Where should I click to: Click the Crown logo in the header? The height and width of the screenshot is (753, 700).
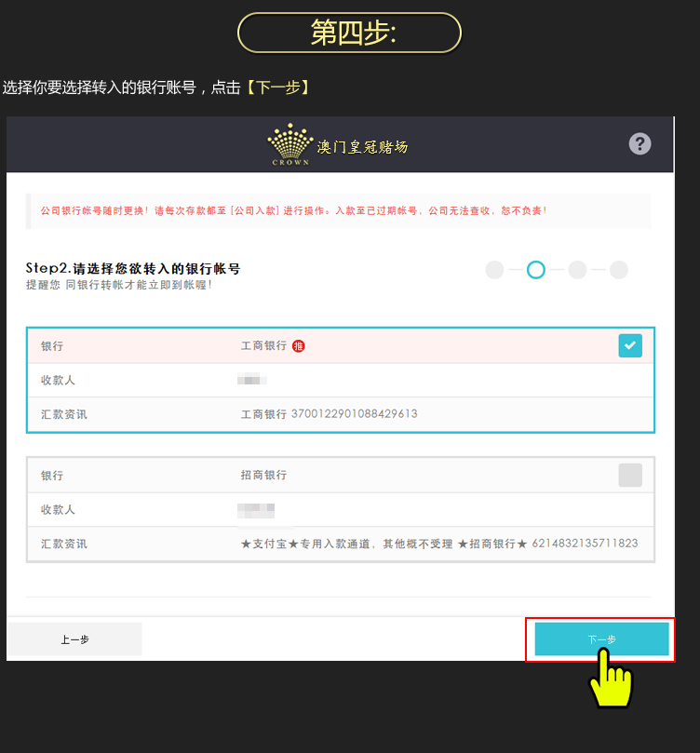pyautogui.click(x=290, y=144)
